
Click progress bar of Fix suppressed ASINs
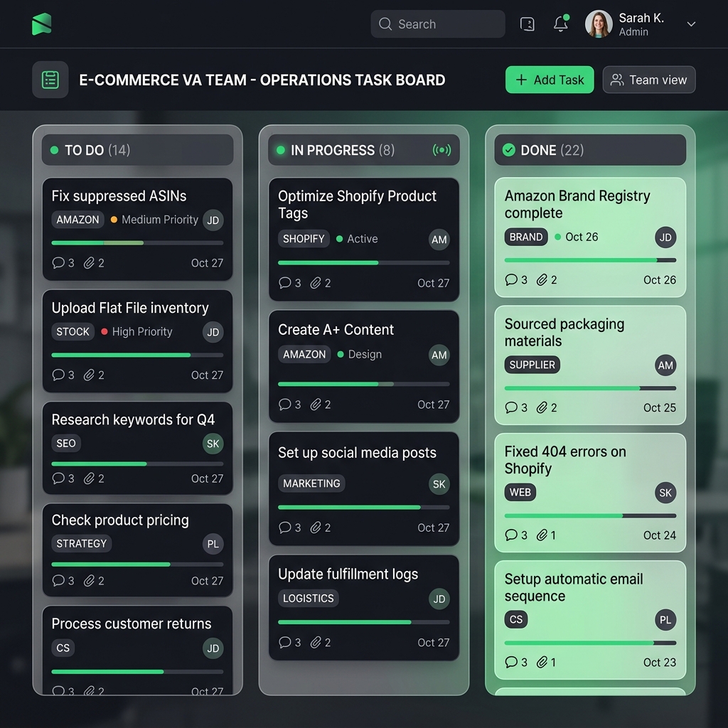click(137, 243)
